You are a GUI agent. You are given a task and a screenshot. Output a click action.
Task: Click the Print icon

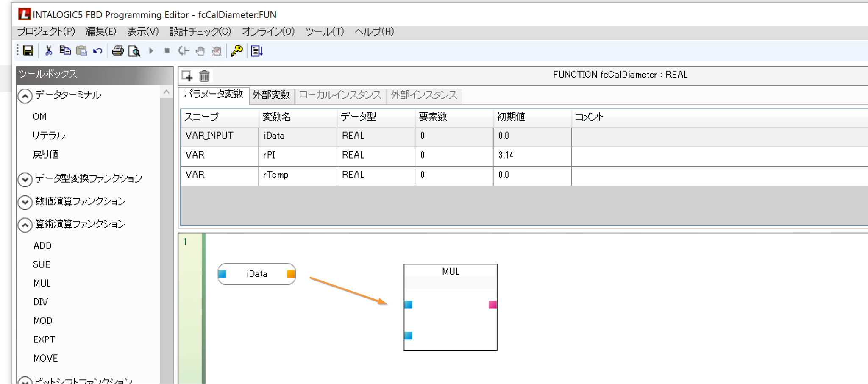118,51
